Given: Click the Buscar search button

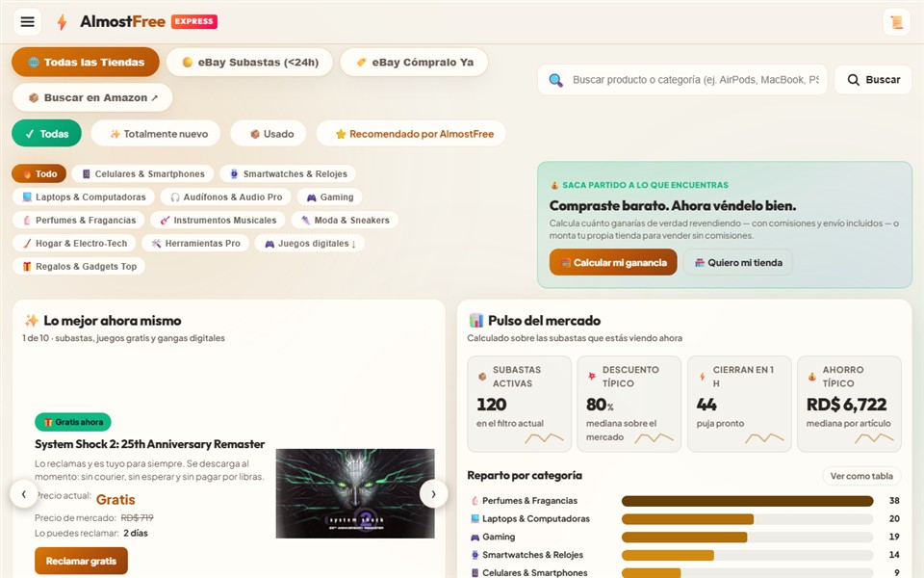Looking at the screenshot, I should coord(873,80).
